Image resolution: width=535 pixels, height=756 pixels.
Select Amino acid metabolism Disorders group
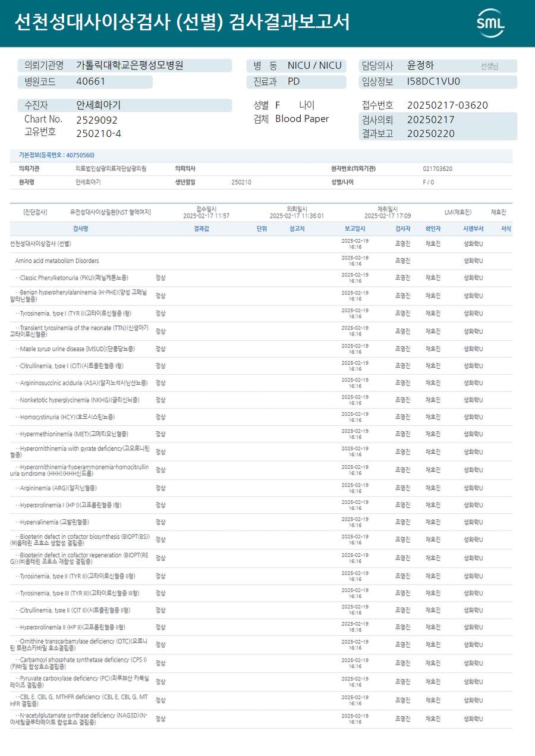pyautogui.click(x=261, y=261)
